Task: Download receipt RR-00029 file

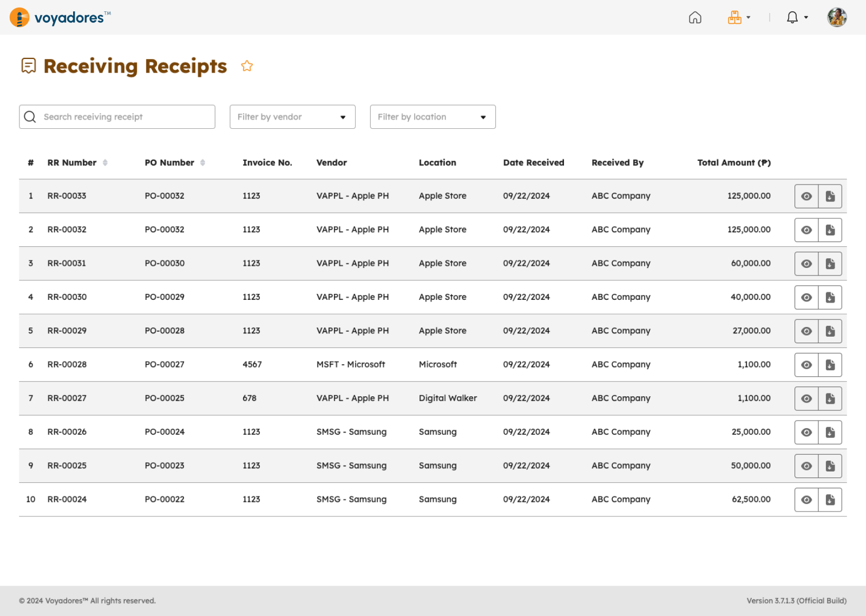Action: 830,331
